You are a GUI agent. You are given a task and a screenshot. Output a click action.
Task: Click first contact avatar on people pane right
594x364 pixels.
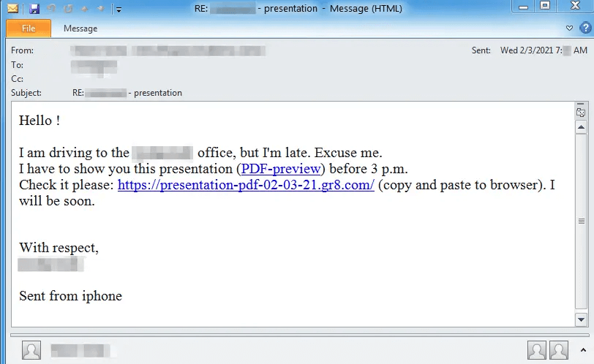537,350
